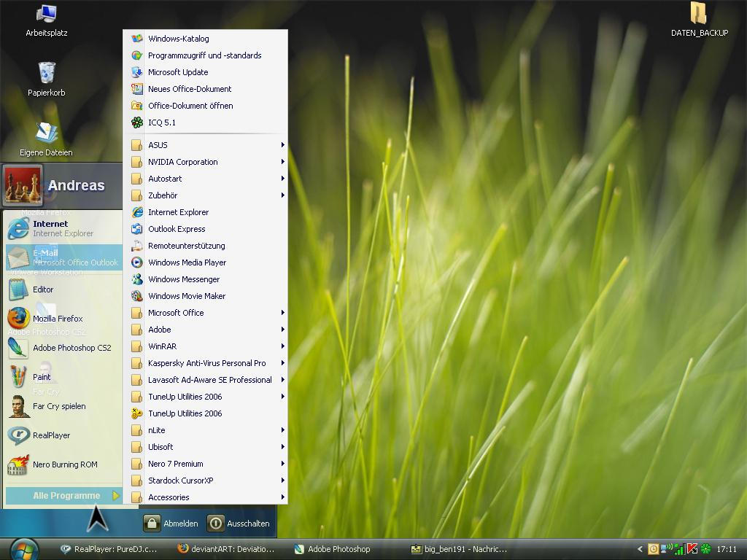The image size is (747, 560).
Task: Expand Kaspersky Anti-Virus Personal Pro folder
Action: point(205,363)
